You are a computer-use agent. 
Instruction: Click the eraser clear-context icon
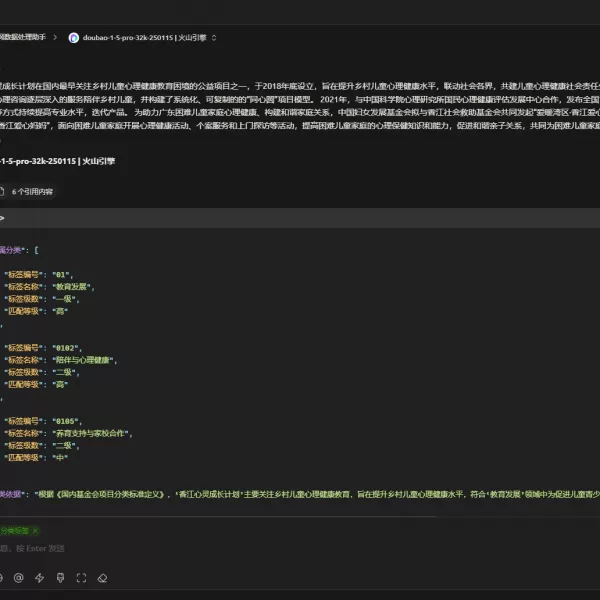(x=102, y=577)
